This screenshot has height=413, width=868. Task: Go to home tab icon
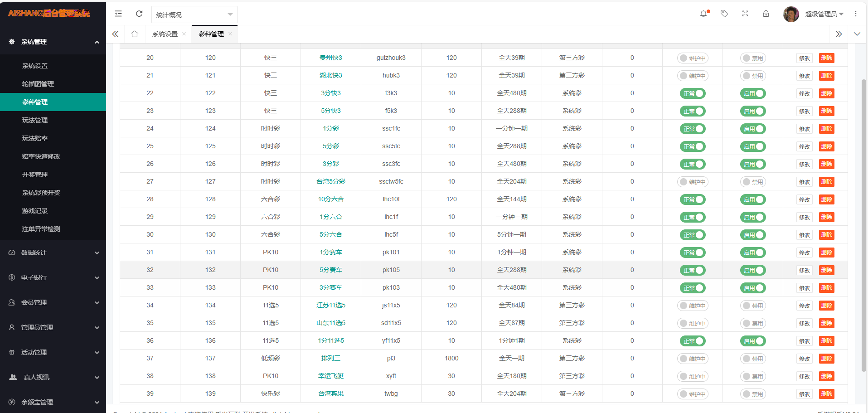135,34
